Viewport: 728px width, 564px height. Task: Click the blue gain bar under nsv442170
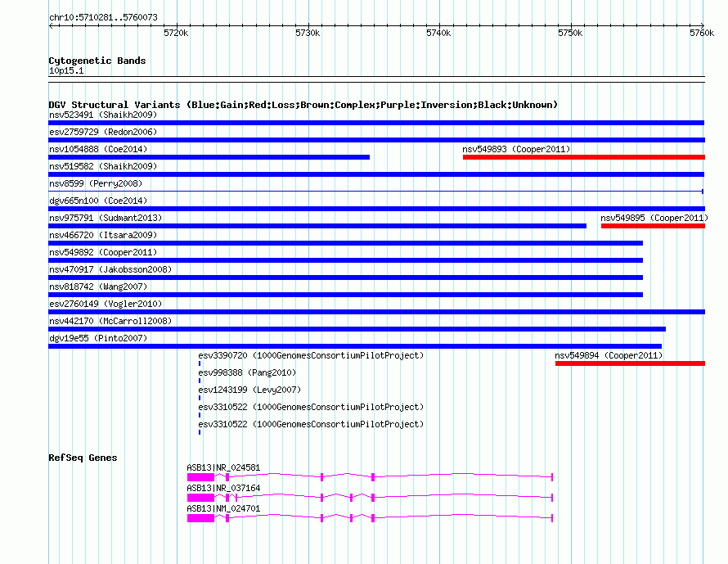tap(357, 329)
